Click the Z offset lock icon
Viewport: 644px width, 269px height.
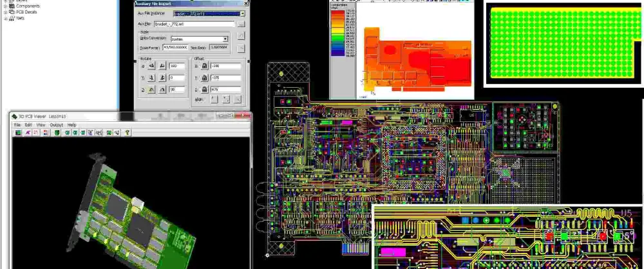point(204,90)
